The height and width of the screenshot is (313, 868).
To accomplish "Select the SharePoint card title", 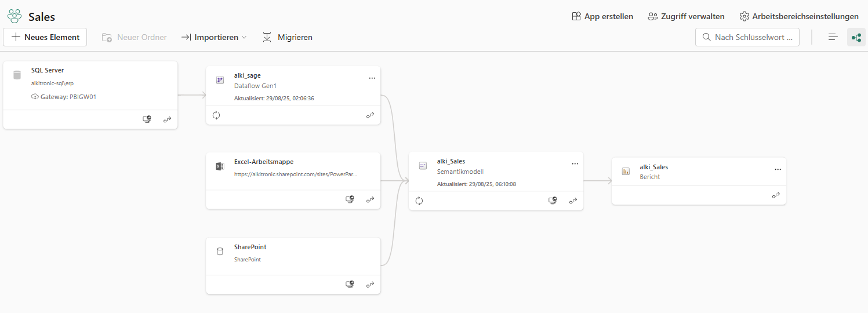I will (250, 247).
